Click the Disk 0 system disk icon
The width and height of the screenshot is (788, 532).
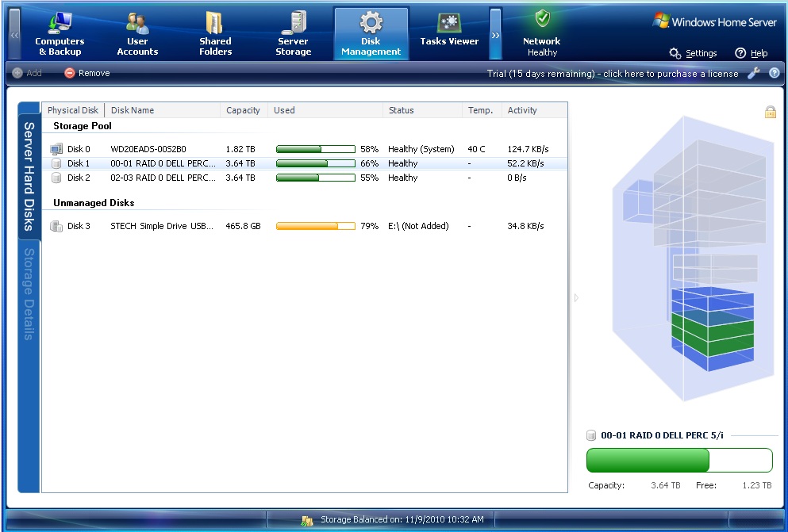coord(56,149)
